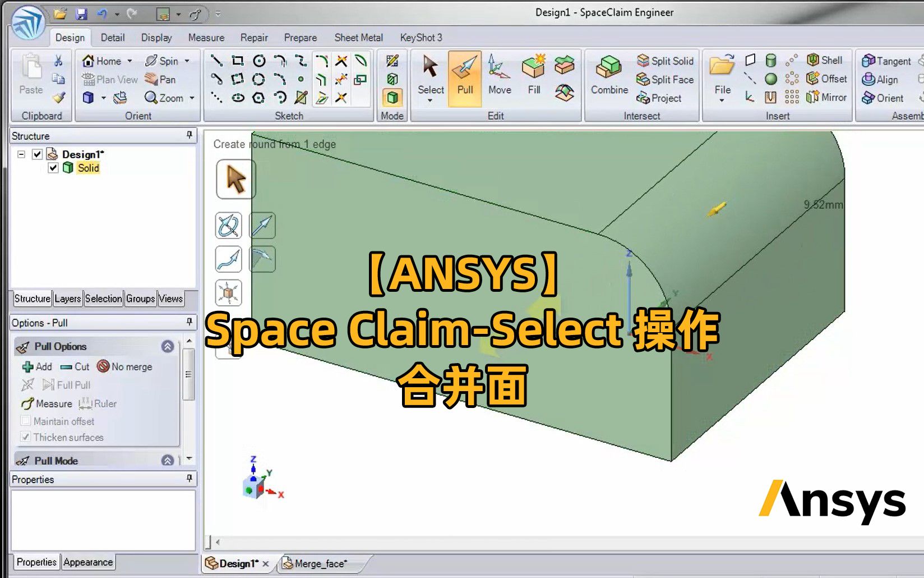Image resolution: width=924 pixels, height=578 pixels.
Task: Select the Pull tool
Action: click(465, 78)
